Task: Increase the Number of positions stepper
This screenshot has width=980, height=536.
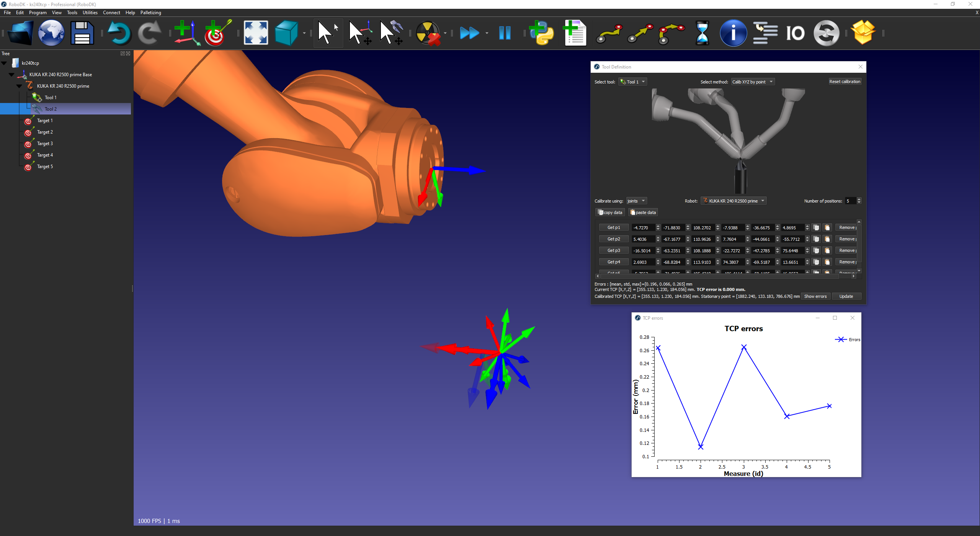Action: pyautogui.click(x=859, y=199)
